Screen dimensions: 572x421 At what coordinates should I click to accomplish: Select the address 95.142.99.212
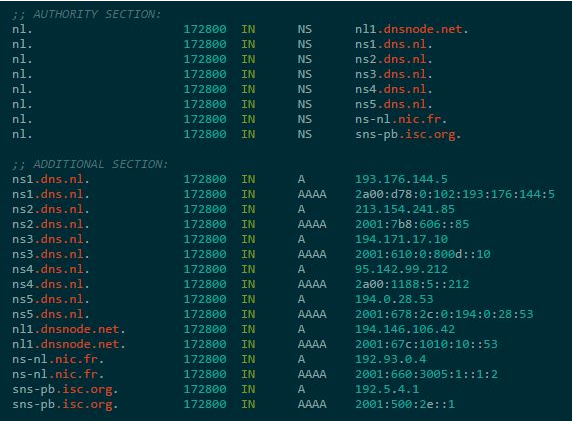401,269
